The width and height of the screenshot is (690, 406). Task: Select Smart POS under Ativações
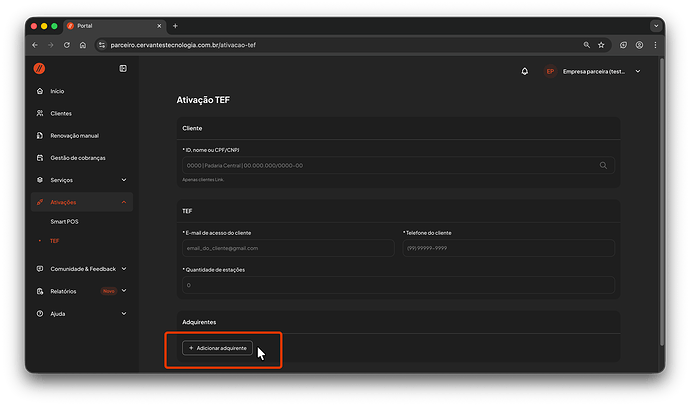click(66, 220)
